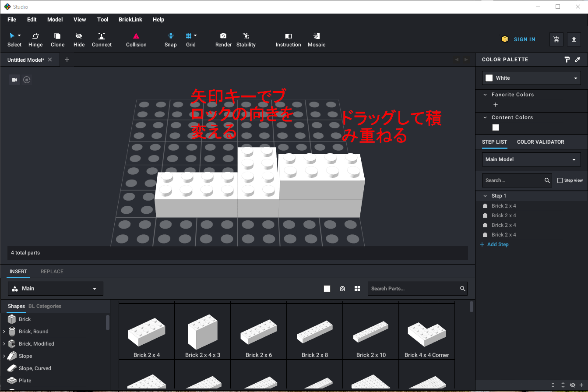Open the BrickLink menu
This screenshot has width=588, height=392.
pos(130,20)
